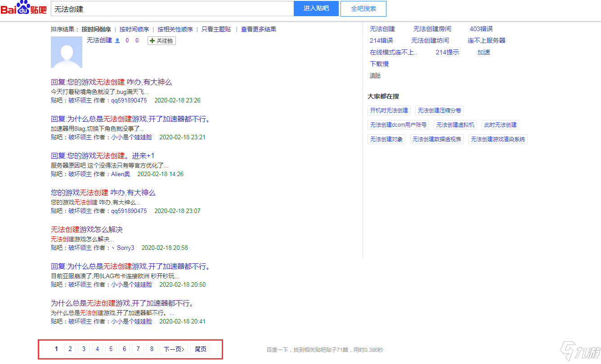
Task: Click the follower person icon
Action: click(117, 41)
